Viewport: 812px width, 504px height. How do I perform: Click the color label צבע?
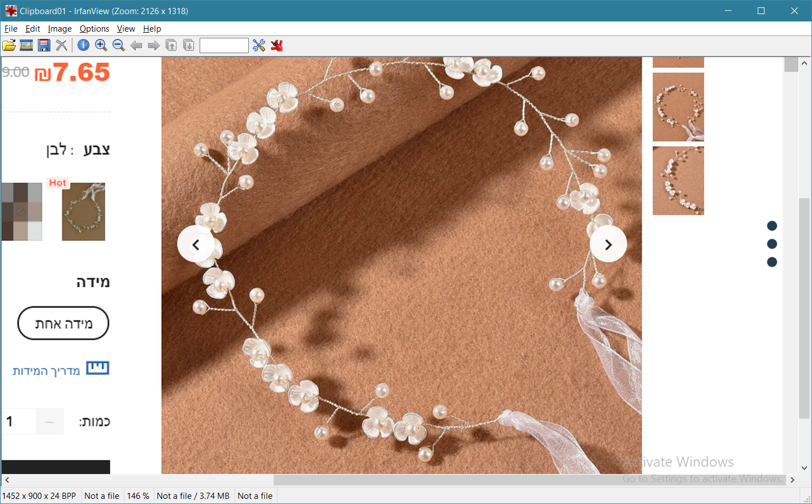(97, 150)
